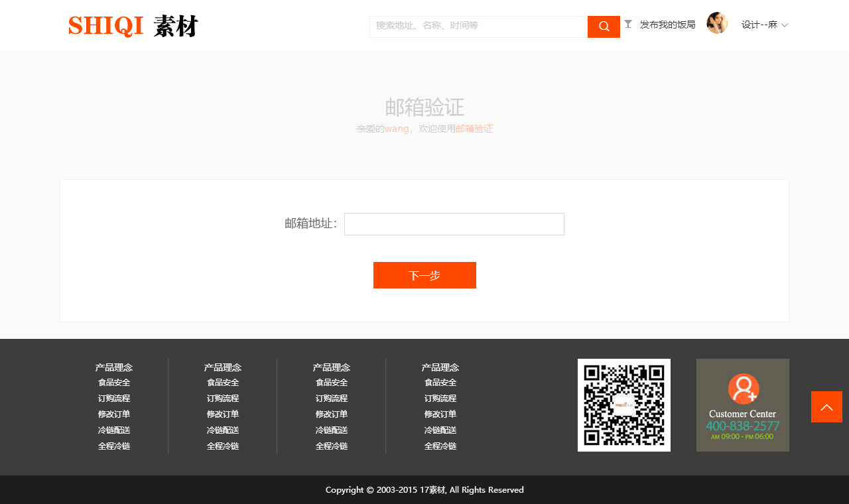Expand the 设计--麻 user dropdown
The width and height of the screenshot is (849, 504).
pyautogui.click(x=764, y=25)
